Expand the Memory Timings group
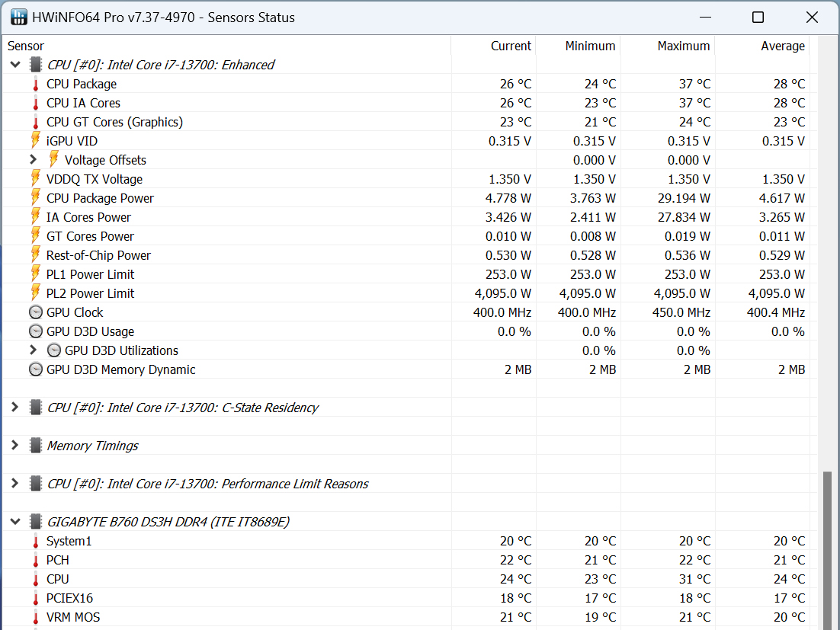 15,446
